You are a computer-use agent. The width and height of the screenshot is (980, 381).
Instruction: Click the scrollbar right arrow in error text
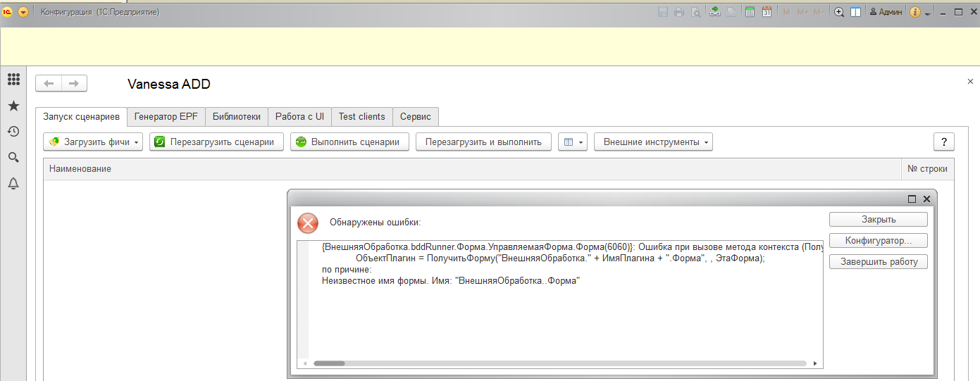[815, 363]
